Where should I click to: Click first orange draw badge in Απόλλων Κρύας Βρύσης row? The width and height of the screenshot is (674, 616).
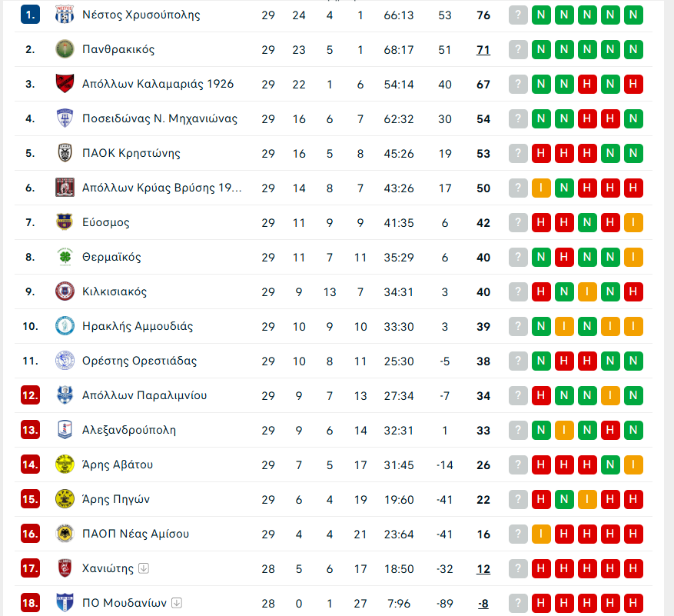[541, 188]
